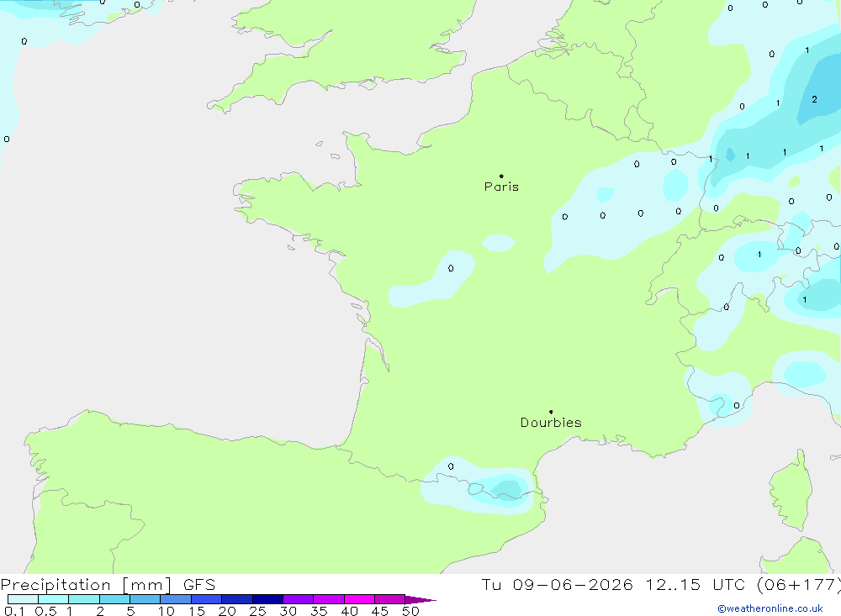
Task: Click the '20' legend scale number
Action: pyautogui.click(x=227, y=611)
